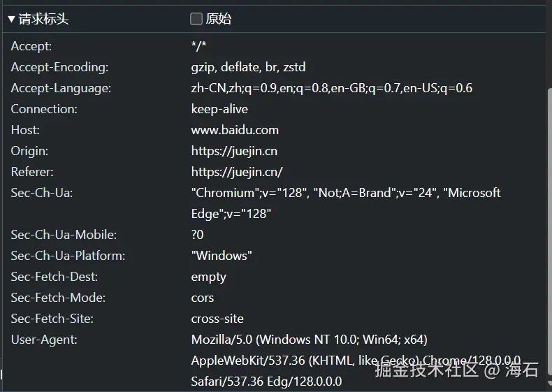Click the User-Agent value starting with Mozilla/5.0

[x=309, y=340]
